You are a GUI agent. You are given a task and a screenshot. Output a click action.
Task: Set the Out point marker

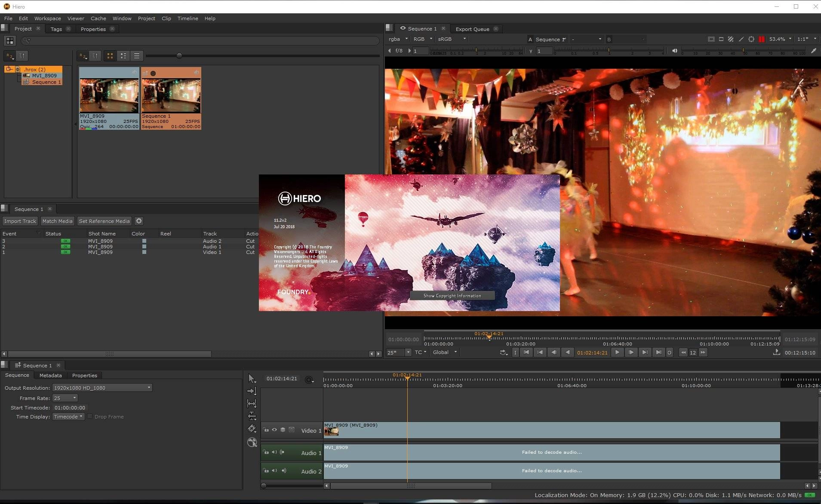pyautogui.click(x=669, y=352)
